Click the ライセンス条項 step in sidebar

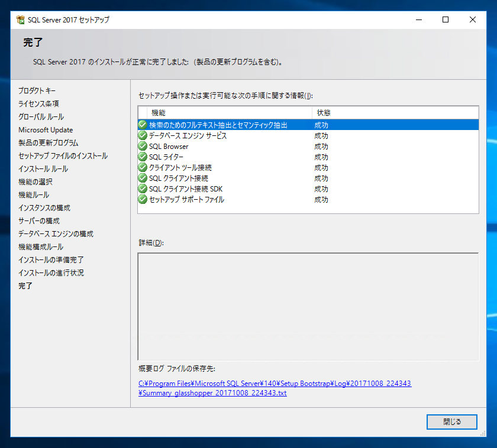(38, 103)
